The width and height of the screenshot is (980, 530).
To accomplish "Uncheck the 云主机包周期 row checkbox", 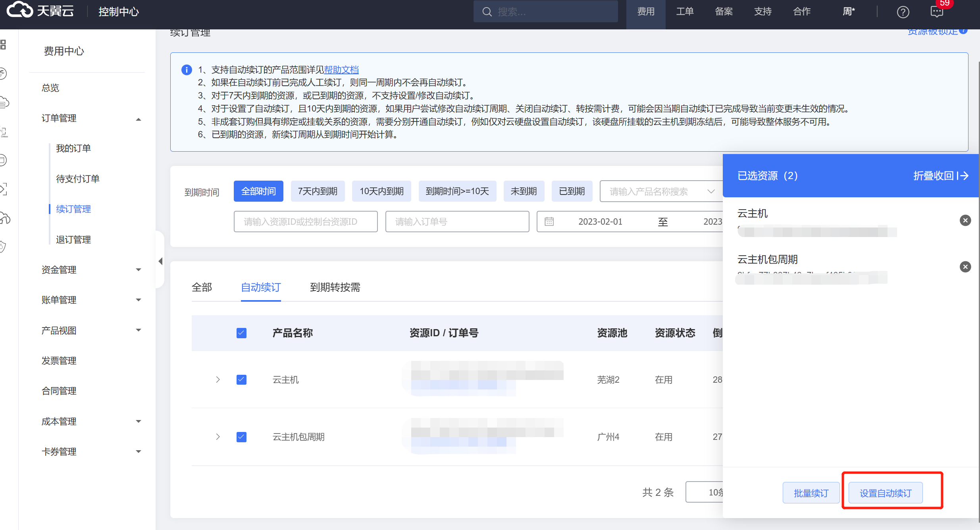I will [241, 437].
